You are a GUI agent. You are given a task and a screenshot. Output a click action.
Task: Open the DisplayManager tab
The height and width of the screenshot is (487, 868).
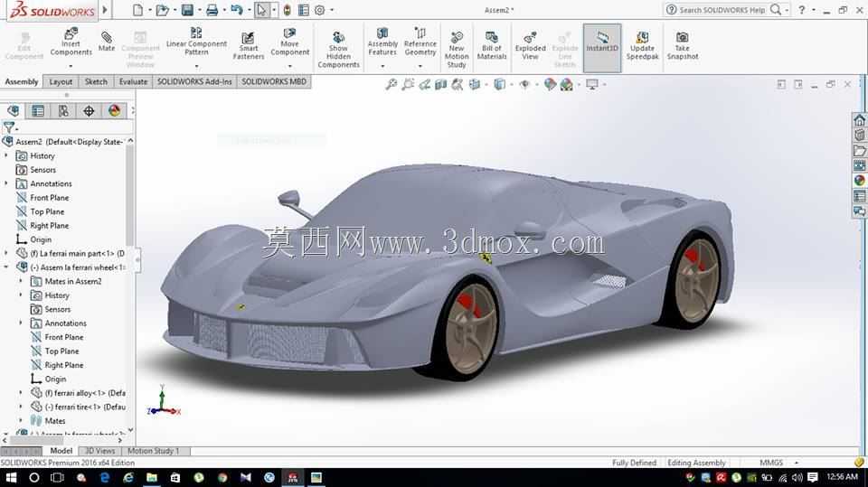coord(114,110)
